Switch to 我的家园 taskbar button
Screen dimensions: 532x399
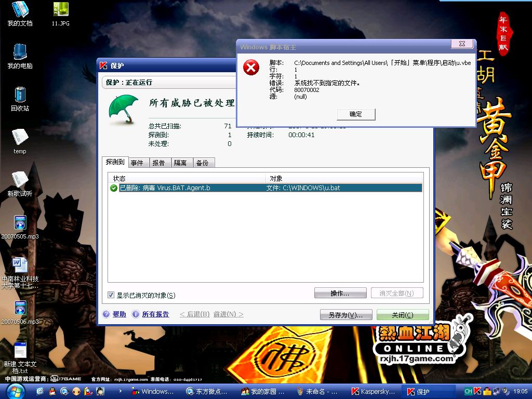262,392
